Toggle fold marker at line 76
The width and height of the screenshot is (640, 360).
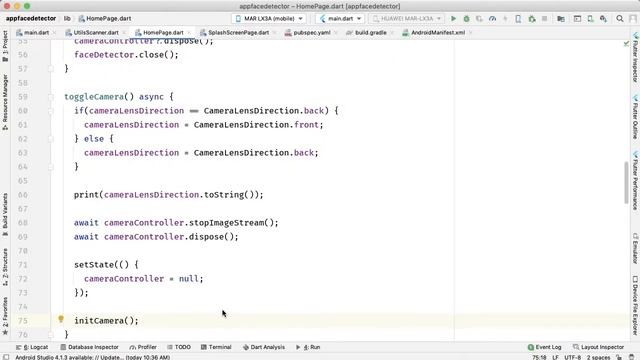[51, 335]
